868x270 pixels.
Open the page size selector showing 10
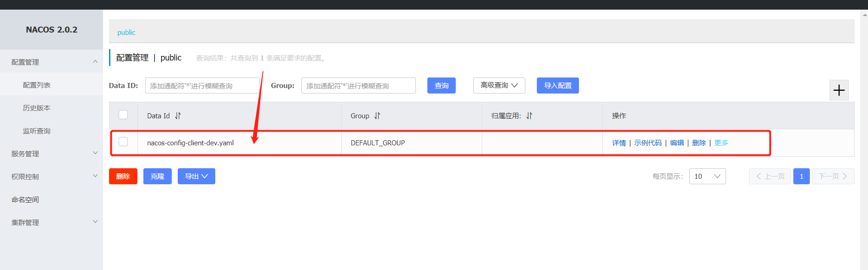pos(707,176)
